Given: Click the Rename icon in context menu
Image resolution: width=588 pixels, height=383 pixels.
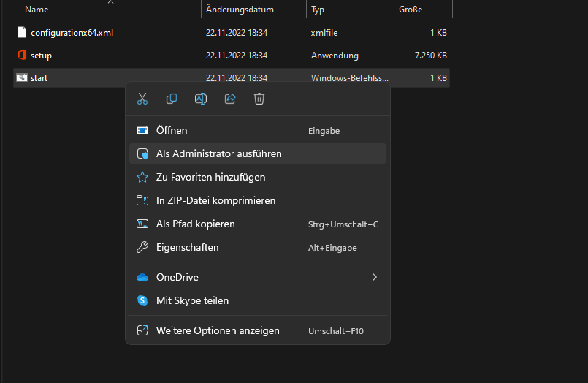Looking at the screenshot, I should tap(201, 99).
